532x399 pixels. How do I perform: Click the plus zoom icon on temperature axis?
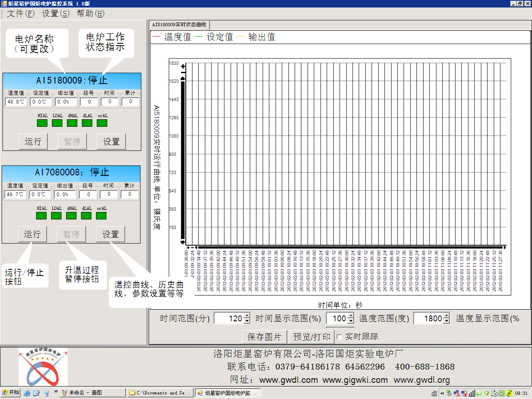183,66
